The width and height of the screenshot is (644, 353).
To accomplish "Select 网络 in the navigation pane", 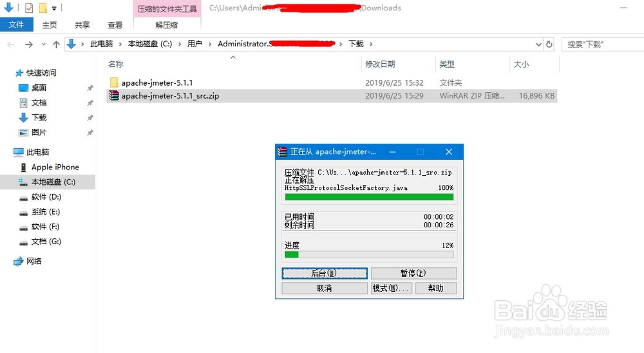I will click(x=33, y=261).
